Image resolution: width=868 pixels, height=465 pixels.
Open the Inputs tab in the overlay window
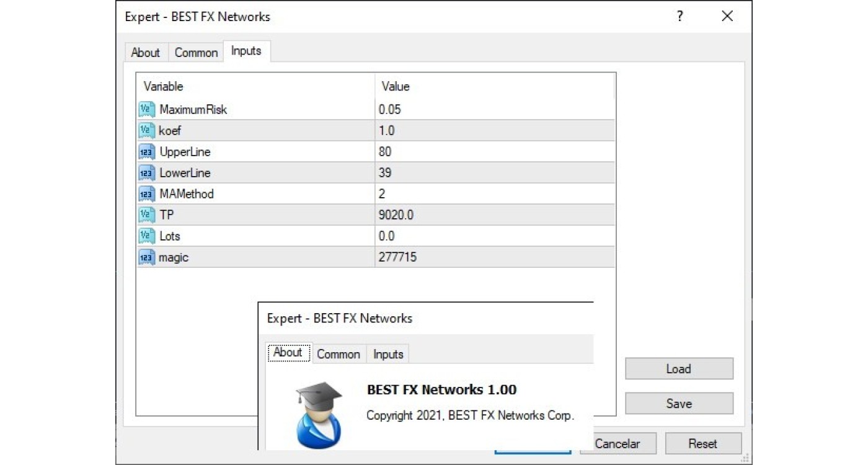tap(388, 354)
